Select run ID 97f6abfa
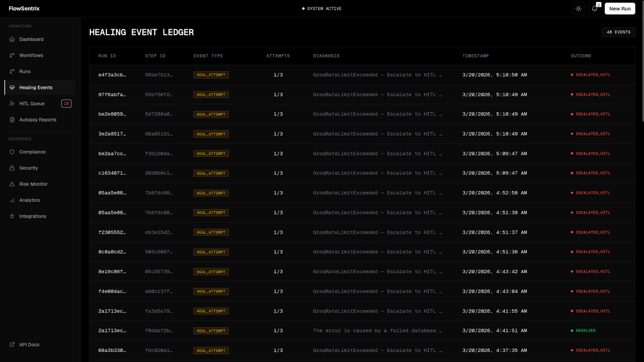This screenshot has width=644, height=362. click(x=112, y=95)
